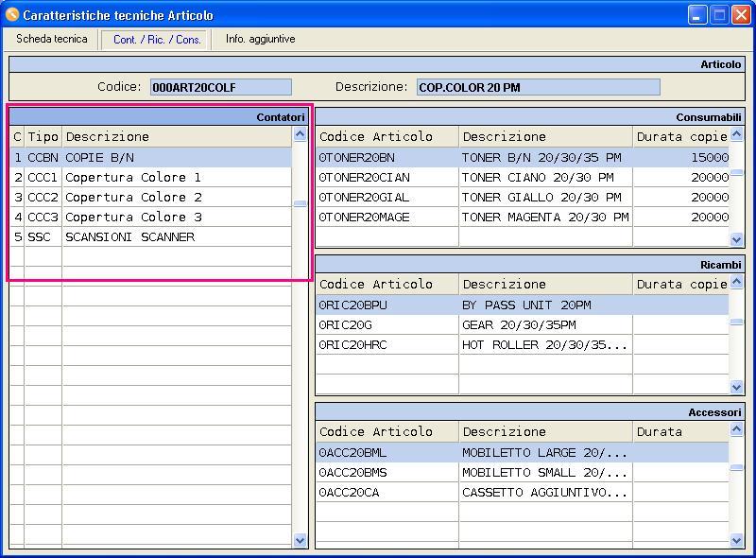
Task: Click GEAR 20/30/35PM description cell
Action: pyautogui.click(x=546, y=325)
